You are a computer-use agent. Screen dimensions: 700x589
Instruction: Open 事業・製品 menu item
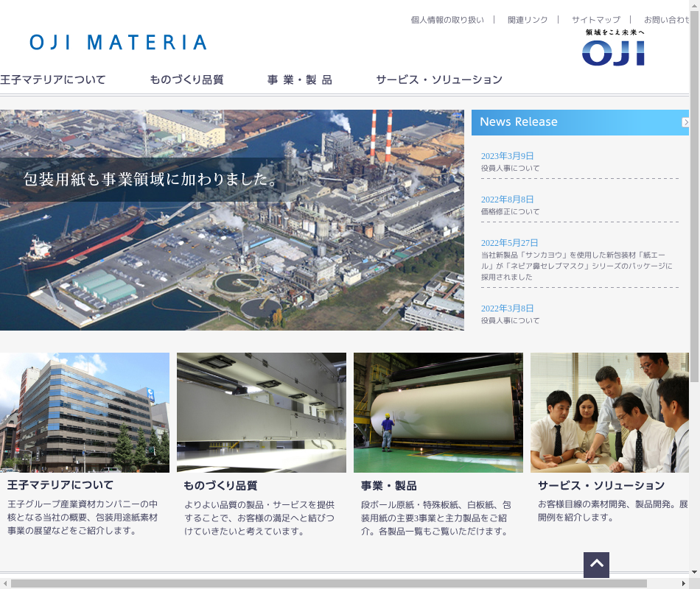(x=300, y=80)
